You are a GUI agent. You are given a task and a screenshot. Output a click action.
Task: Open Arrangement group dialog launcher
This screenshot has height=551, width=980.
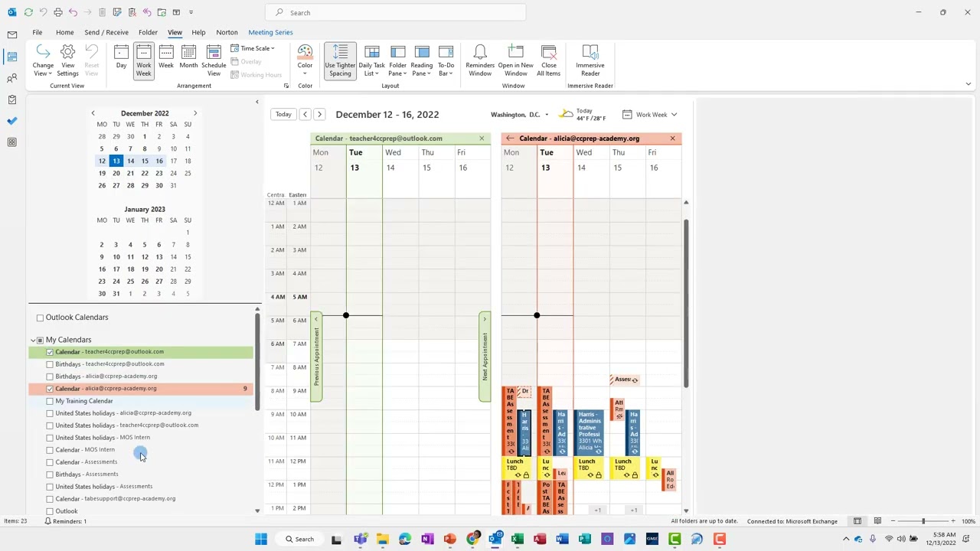pos(286,86)
